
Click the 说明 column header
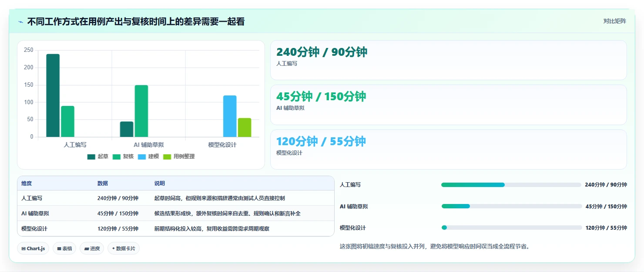(x=160, y=184)
